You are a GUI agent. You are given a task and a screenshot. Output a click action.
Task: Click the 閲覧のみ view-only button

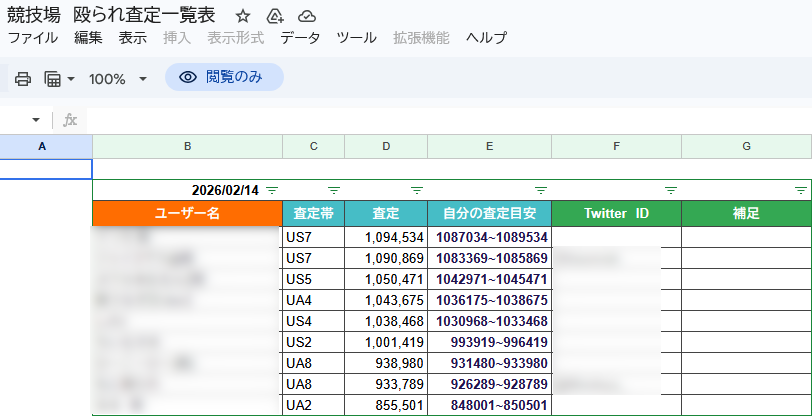point(224,77)
